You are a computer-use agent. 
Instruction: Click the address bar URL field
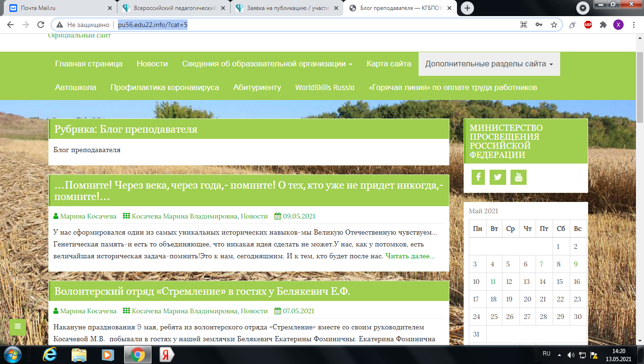pyautogui.click(x=303, y=25)
